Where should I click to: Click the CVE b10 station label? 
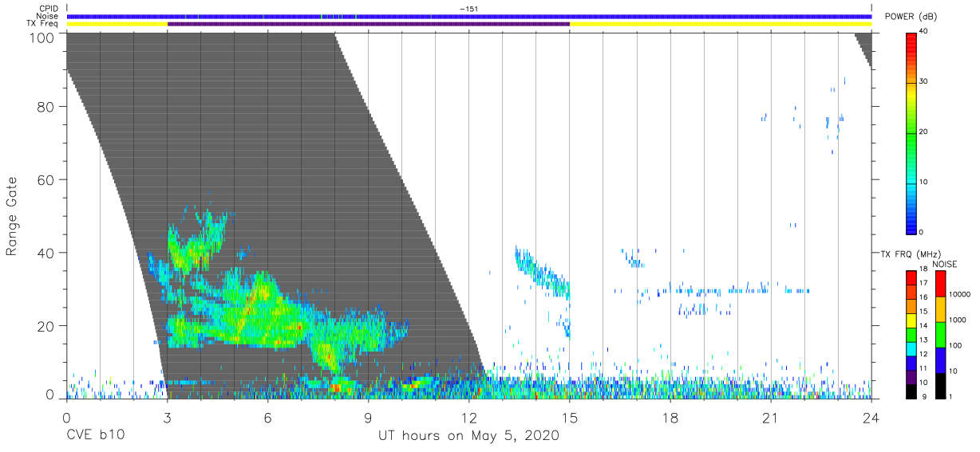[95, 436]
